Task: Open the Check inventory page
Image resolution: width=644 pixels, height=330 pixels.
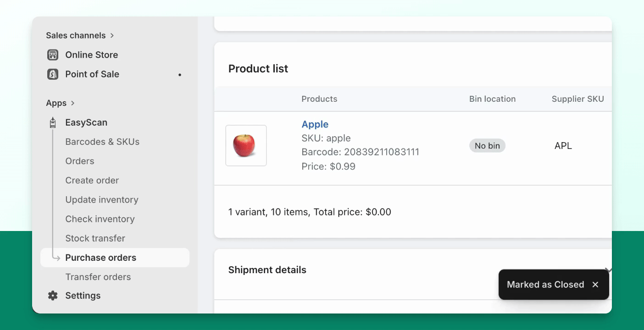Action: tap(100, 219)
